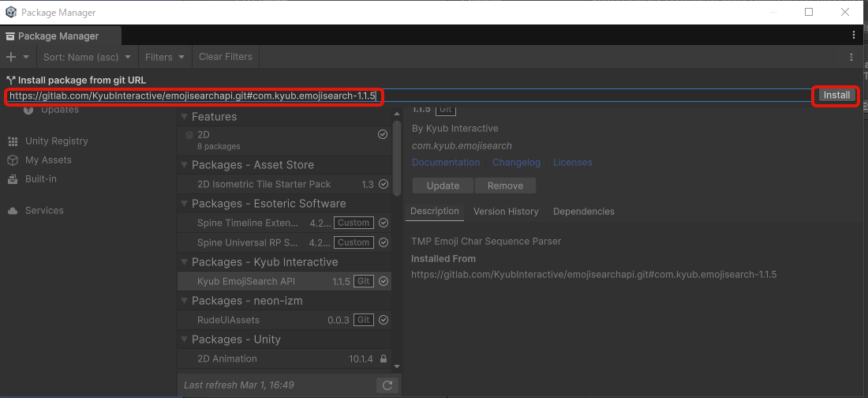Open the Documentation link

pyautogui.click(x=446, y=163)
